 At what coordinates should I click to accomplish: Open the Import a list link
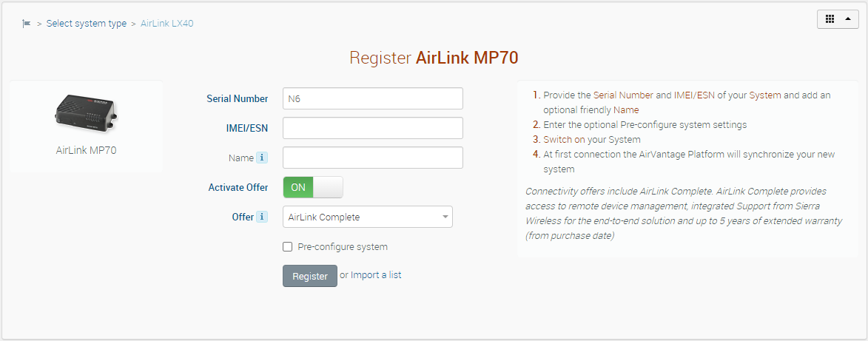pyautogui.click(x=376, y=275)
